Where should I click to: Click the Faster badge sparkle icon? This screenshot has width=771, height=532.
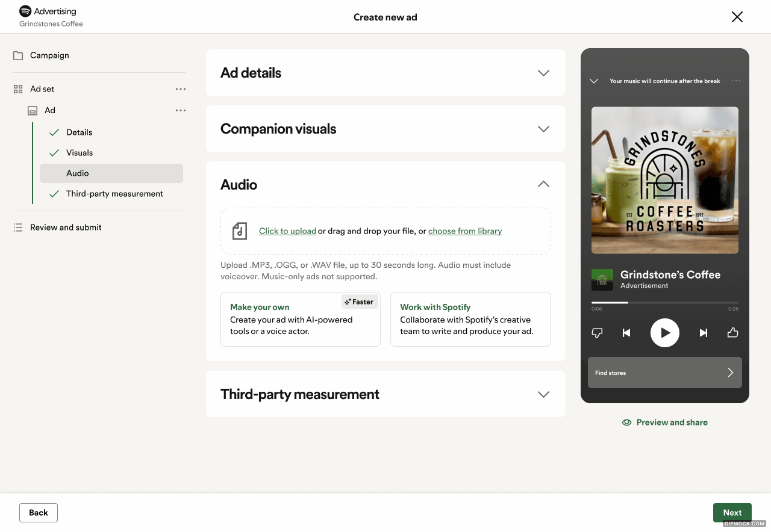(348, 302)
